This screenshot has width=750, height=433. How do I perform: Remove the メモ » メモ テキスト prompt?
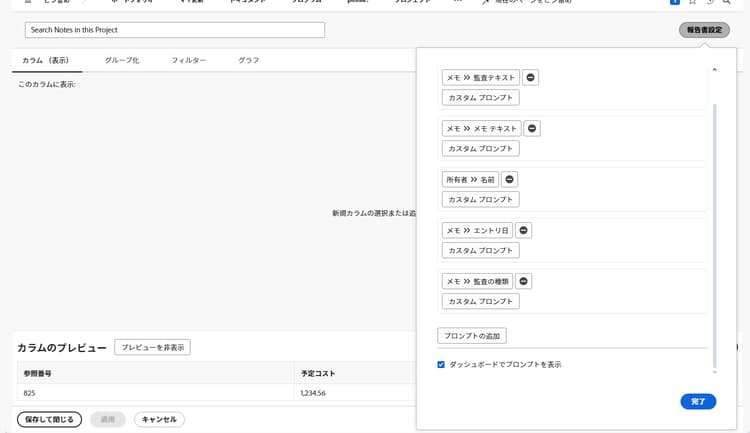click(532, 128)
